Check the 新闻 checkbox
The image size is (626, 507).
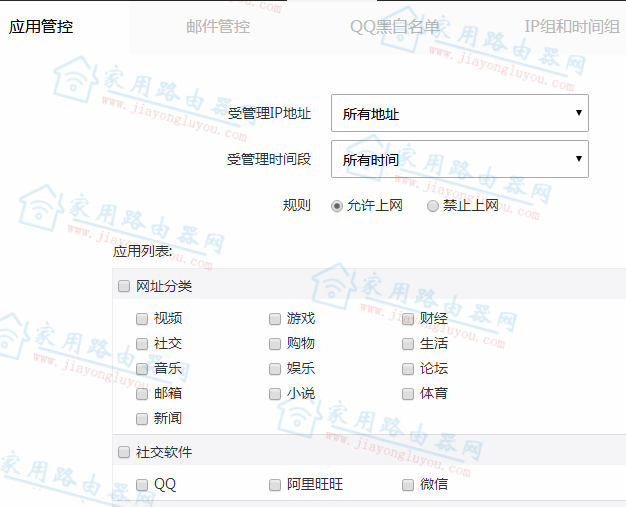click(142, 419)
